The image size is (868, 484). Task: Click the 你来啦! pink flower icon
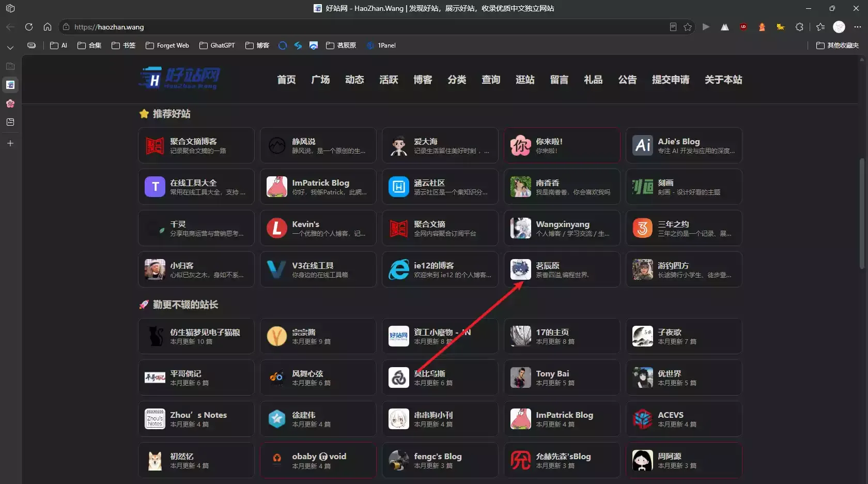click(x=521, y=146)
